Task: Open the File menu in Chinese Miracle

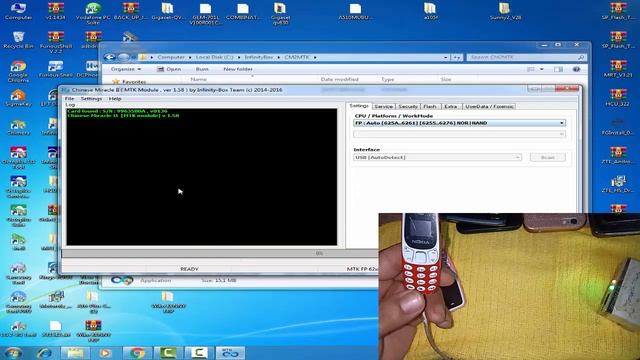Action: click(69, 99)
